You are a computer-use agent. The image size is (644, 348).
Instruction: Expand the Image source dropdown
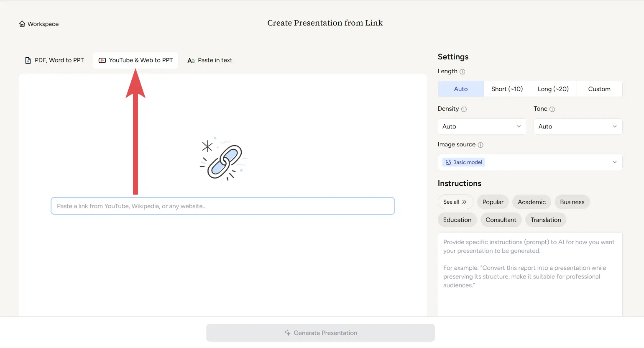[530, 162]
